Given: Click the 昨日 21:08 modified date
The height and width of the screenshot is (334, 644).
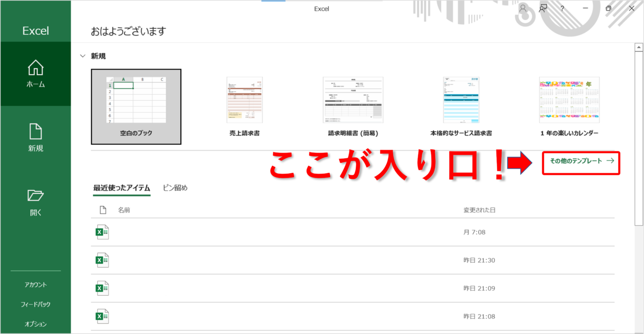Looking at the screenshot, I should pos(479,316).
